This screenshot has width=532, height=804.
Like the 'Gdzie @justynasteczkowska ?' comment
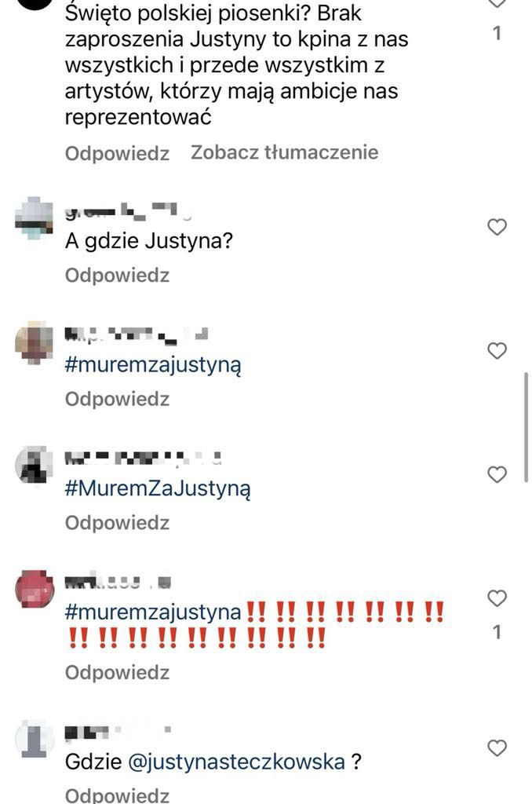coord(497,748)
